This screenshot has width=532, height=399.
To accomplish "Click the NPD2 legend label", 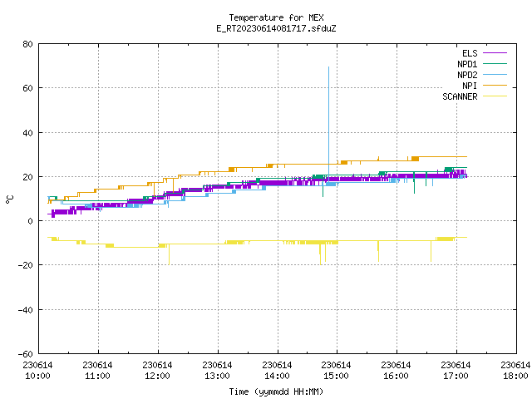I will point(467,75).
